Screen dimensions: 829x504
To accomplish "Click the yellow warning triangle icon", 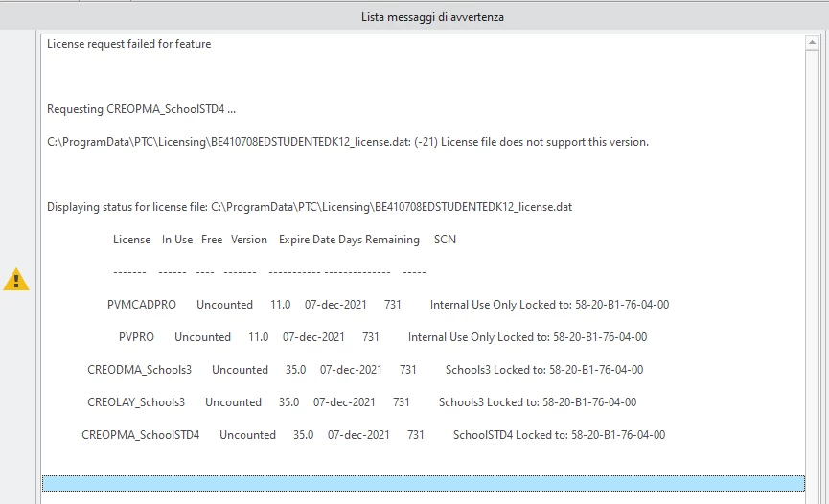I will coord(16,279).
